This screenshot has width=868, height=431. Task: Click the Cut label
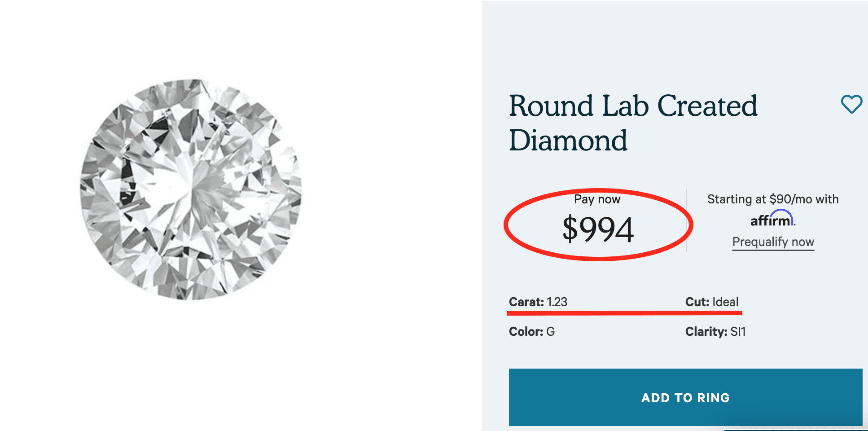pos(697,302)
